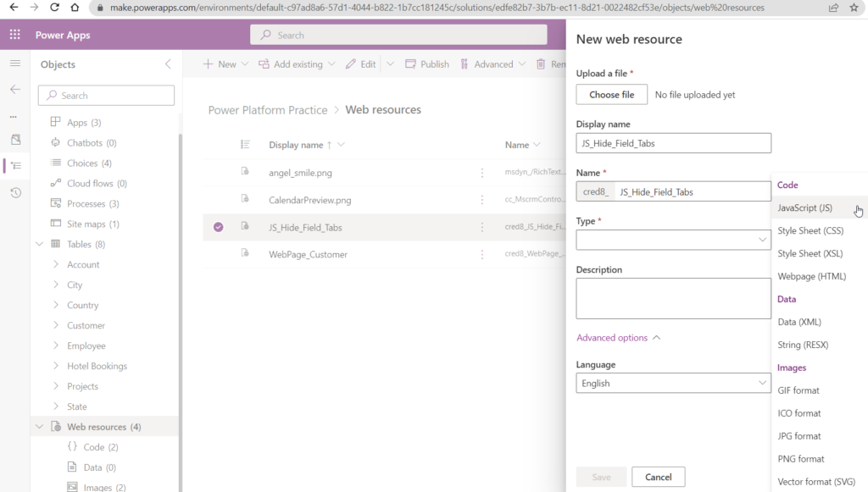Cancel the new web resource dialog
The width and height of the screenshot is (868, 492).
[659, 476]
